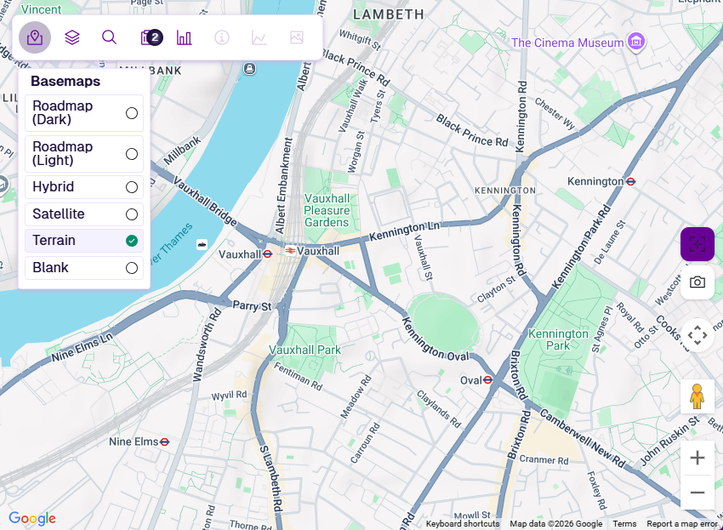Screen dimensions: 723x530
Task: Zoom out with the minus button
Action: [697, 493]
